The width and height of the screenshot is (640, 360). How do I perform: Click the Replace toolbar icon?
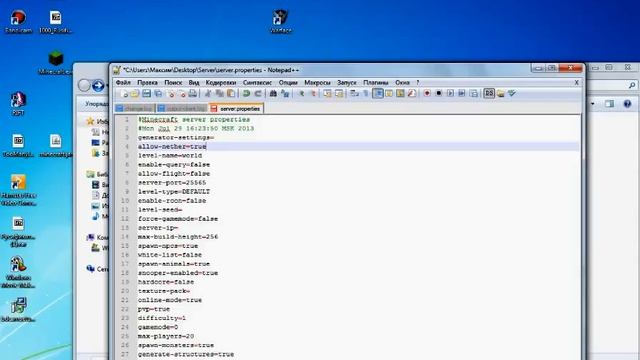(x=285, y=93)
